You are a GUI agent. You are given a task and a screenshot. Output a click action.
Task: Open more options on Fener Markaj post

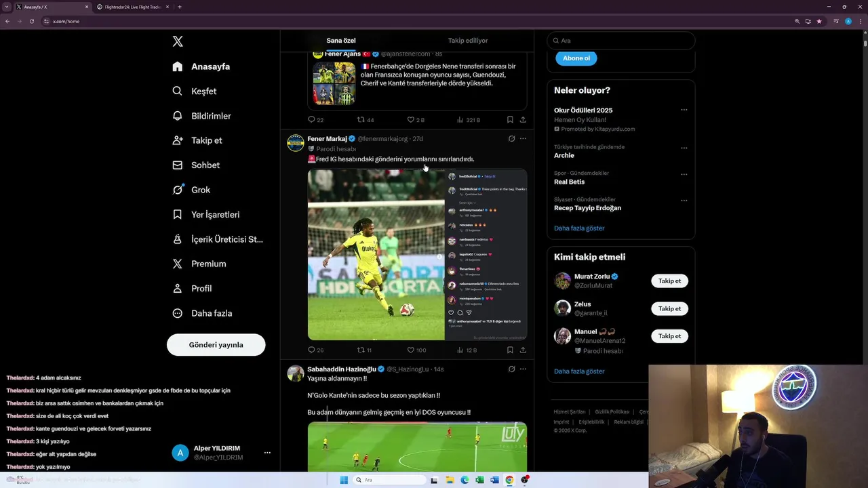523,138
